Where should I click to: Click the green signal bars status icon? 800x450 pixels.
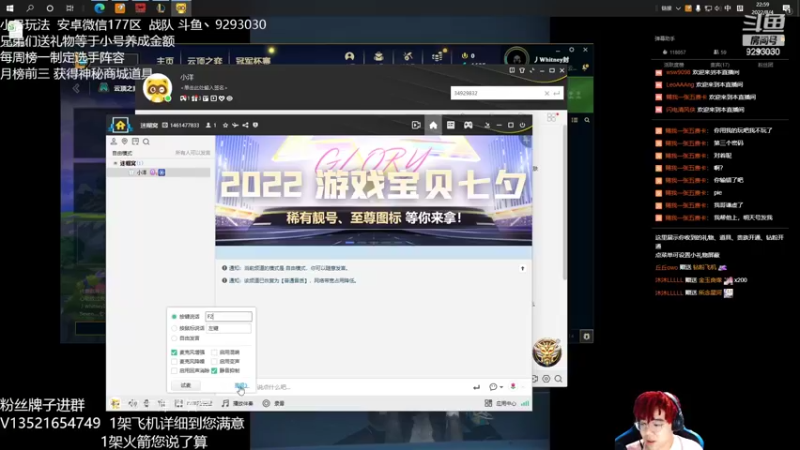coord(525,403)
